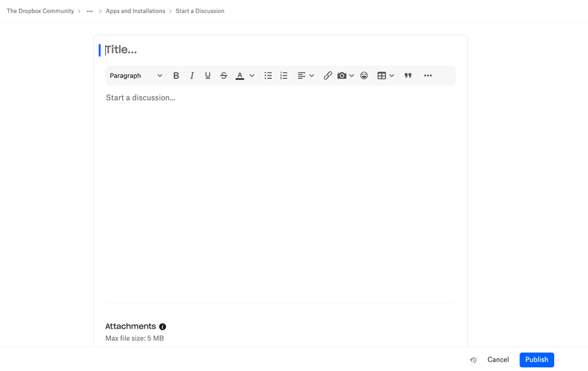
Task: Click into the Start a discussion body area
Action: click(281, 195)
